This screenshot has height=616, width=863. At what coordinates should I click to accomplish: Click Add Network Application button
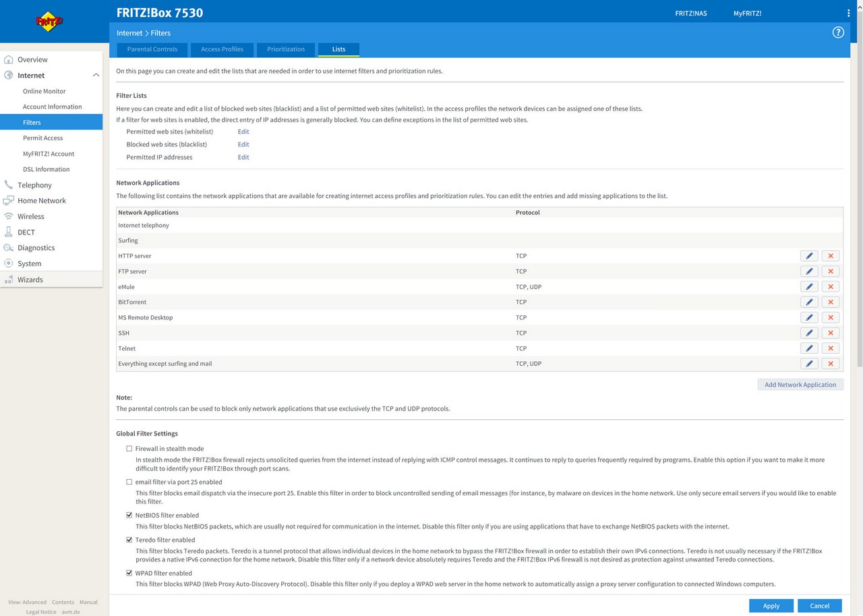[800, 385]
